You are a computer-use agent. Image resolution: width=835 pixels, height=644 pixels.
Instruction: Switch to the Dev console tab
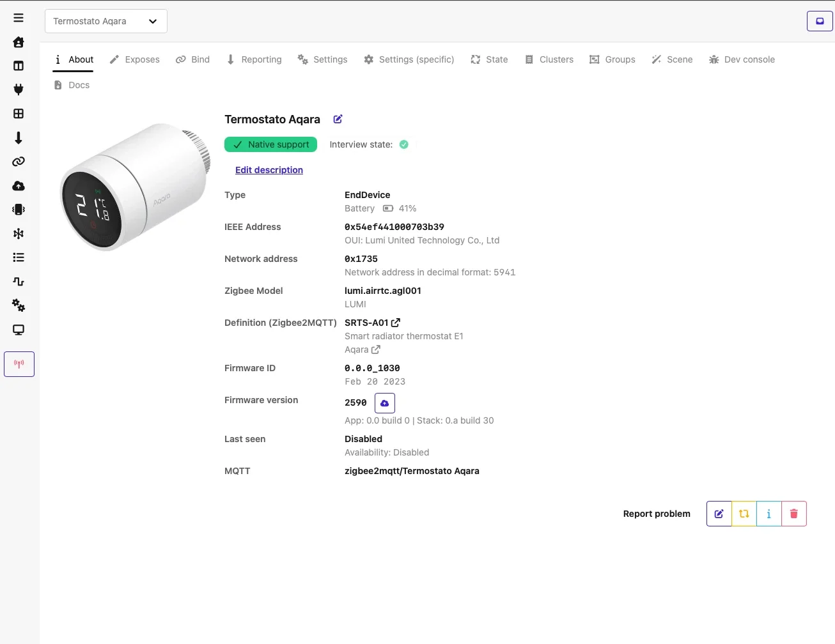coord(742,59)
